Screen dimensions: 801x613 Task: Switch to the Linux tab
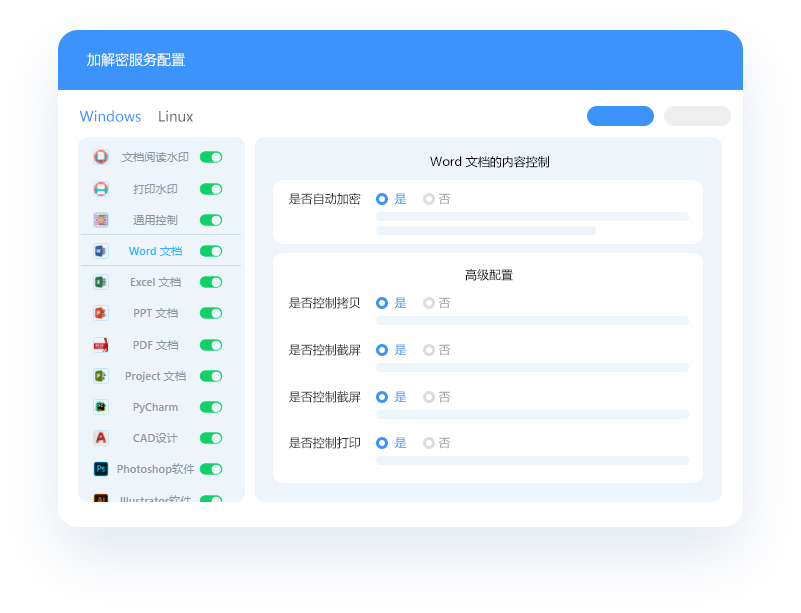(x=175, y=117)
